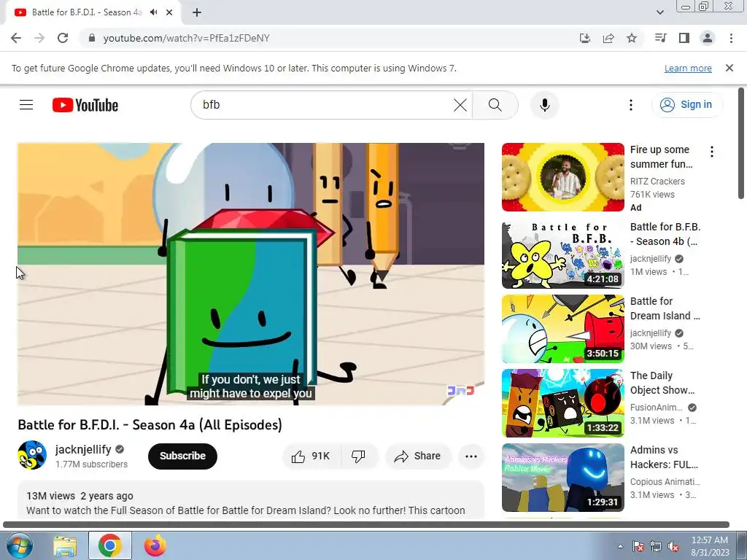Share this page from address bar

(608, 38)
